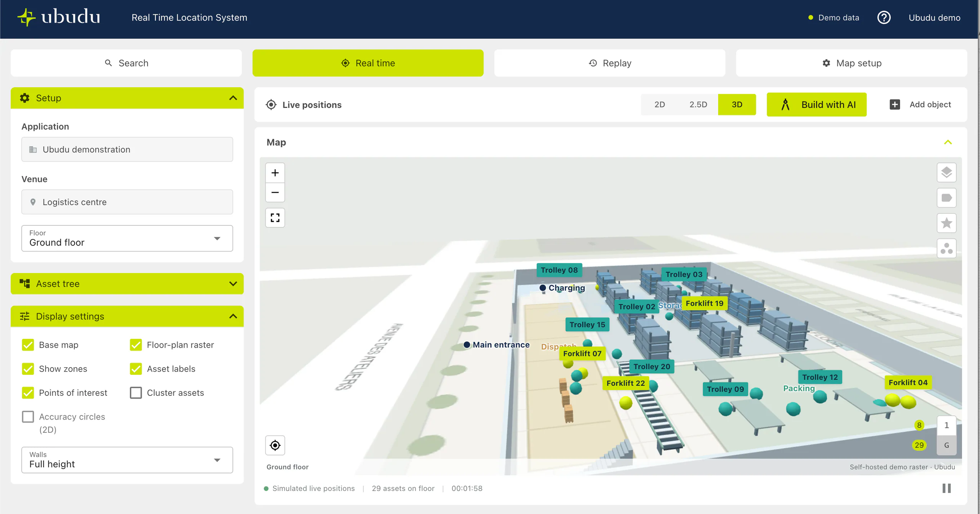Toggle the Show zones checkbox
This screenshot has width=980, height=514.
[x=28, y=369]
